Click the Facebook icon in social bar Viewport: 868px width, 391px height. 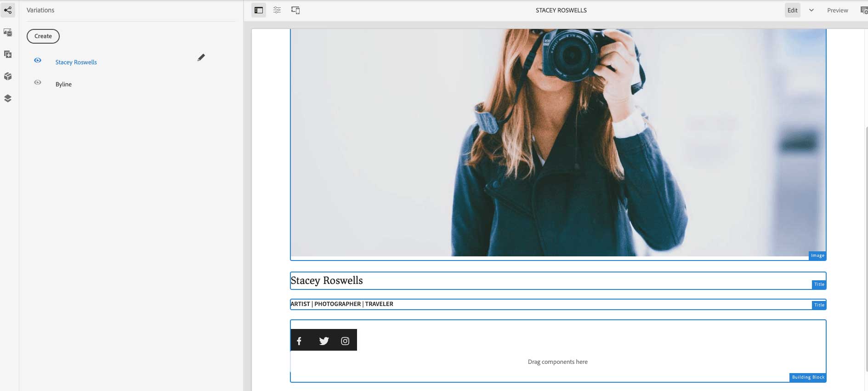299,341
